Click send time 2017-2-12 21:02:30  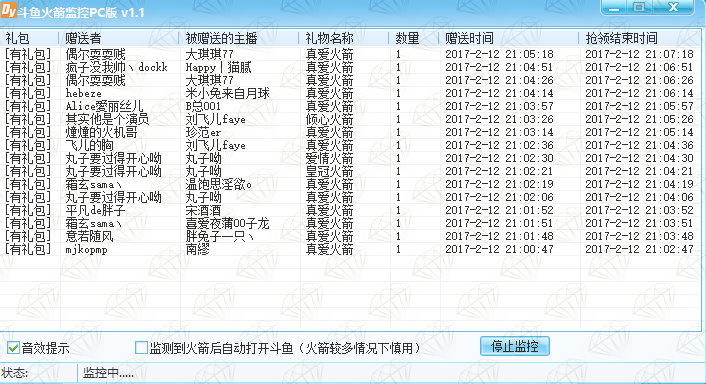[x=499, y=158]
